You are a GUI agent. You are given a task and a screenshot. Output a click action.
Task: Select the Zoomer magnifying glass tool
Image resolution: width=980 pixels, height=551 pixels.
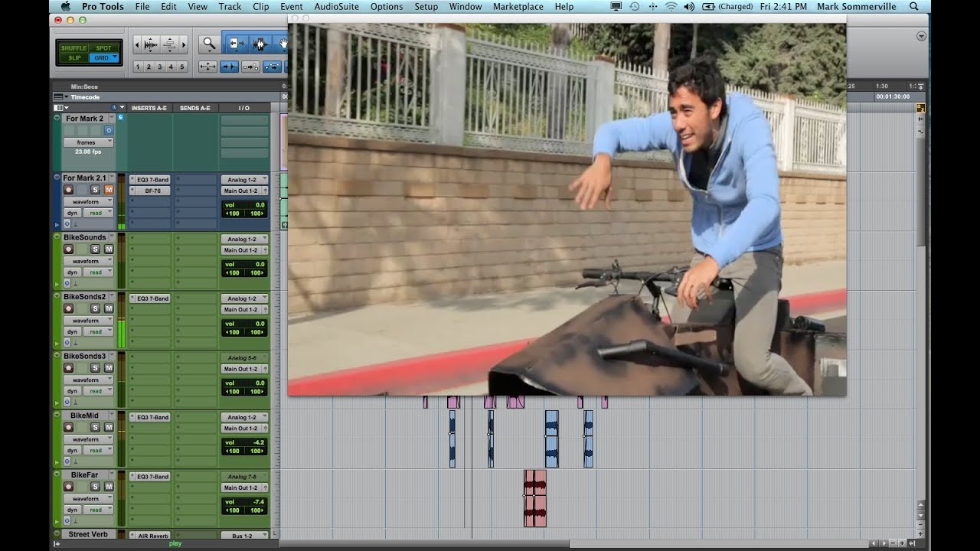click(x=208, y=44)
